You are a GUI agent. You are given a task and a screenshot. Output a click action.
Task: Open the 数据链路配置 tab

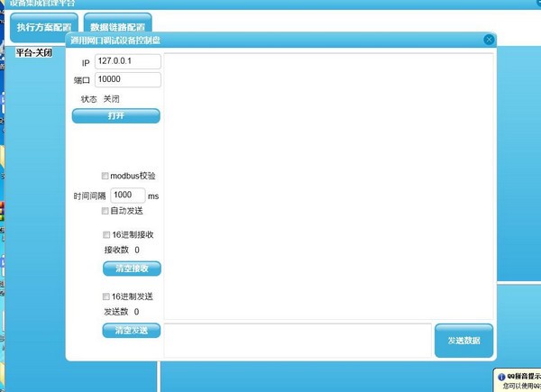[x=117, y=27]
